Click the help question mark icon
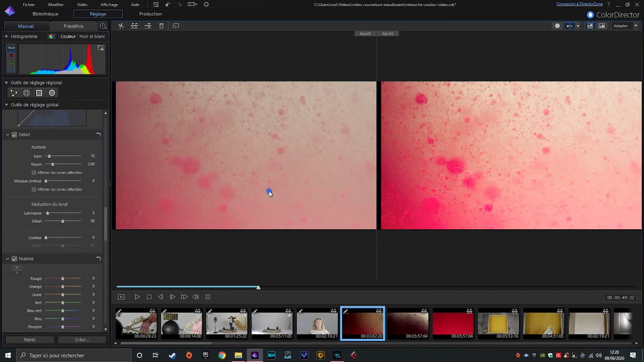This screenshot has width=644, height=362. (x=609, y=5)
